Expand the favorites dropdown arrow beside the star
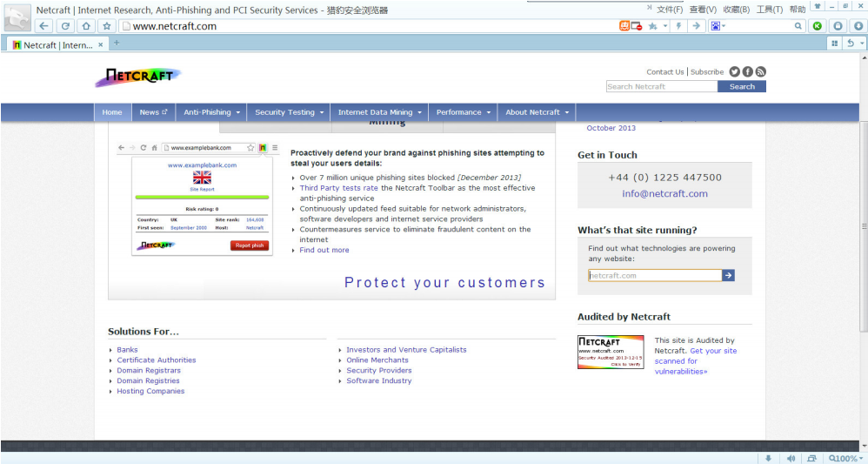 coord(665,26)
